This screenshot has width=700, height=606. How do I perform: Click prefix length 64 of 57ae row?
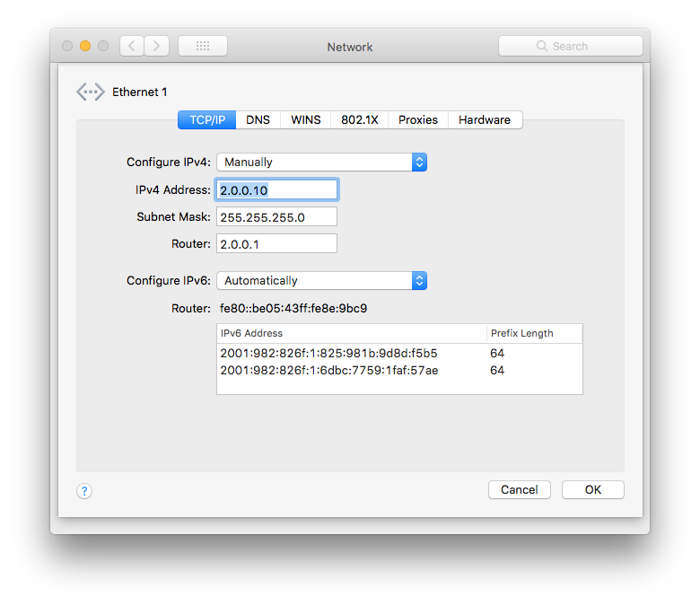pos(497,370)
